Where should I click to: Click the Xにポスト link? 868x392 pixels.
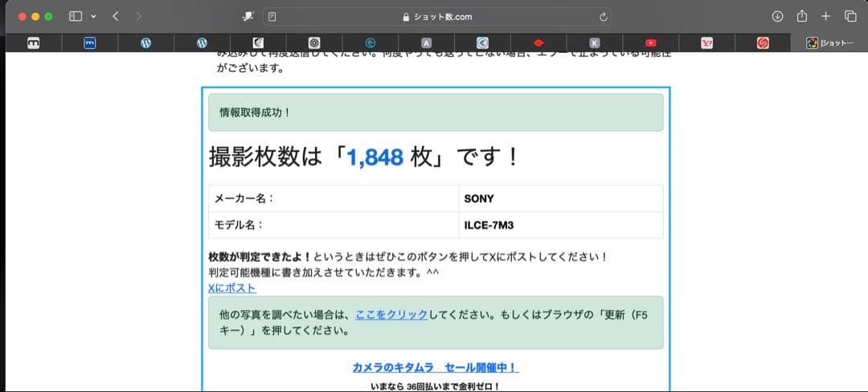coord(232,288)
